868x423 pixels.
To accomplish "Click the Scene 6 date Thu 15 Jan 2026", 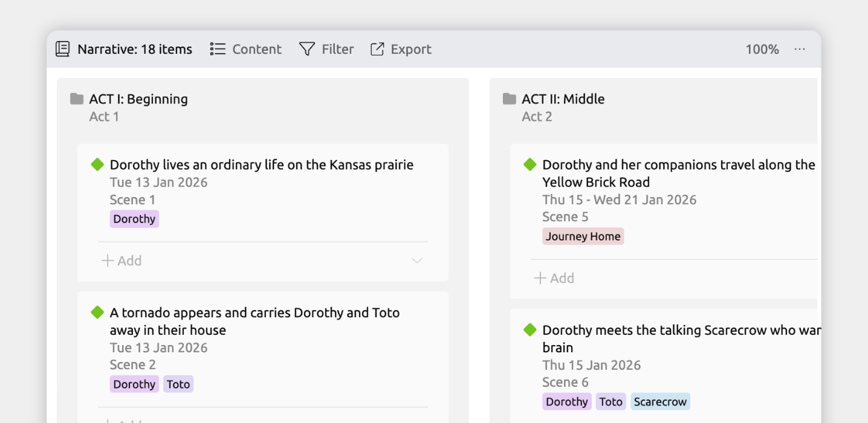I will tap(592, 366).
